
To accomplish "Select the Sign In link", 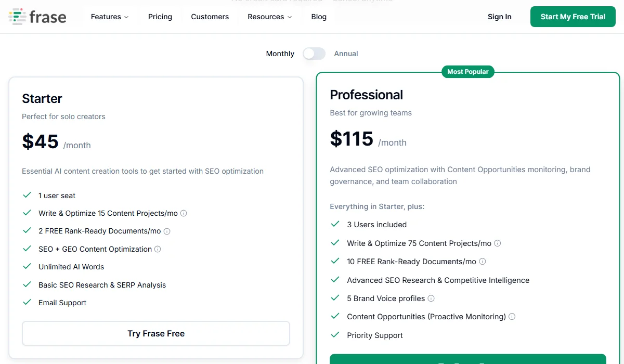I will pyautogui.click(x=499, y=17).
